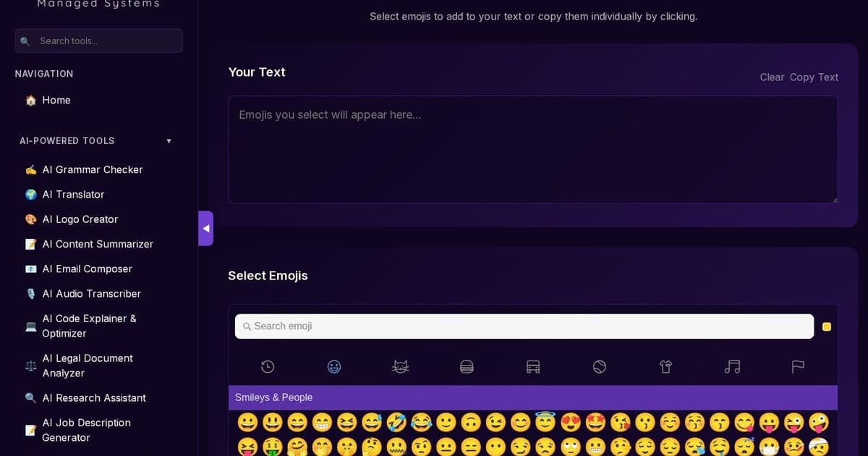Open the AI Grammar Checker tool

pyautogui.click(x=93, y=169)
